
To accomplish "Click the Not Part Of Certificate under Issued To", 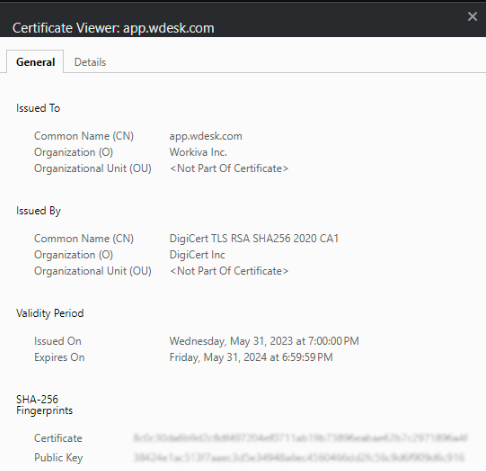I will coord(229,168).
